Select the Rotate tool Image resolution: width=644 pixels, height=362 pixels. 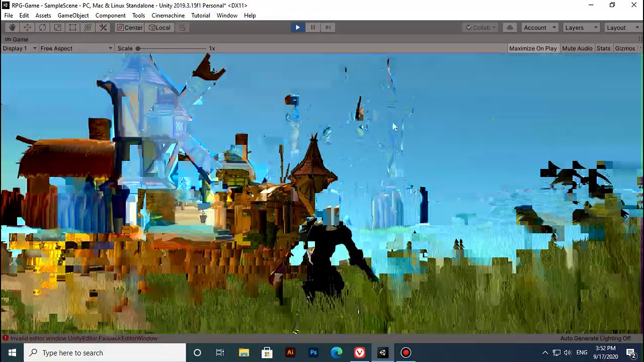[42, 28]
